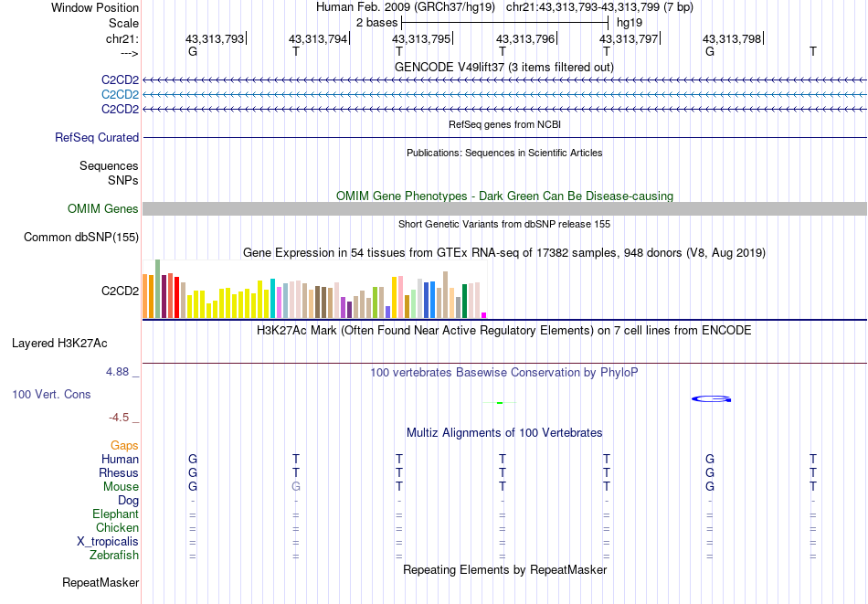Viewport: 868px width, 604px height.
Task: Click the gray OMIM Genes item bar
Action: [x=505, y=208]
